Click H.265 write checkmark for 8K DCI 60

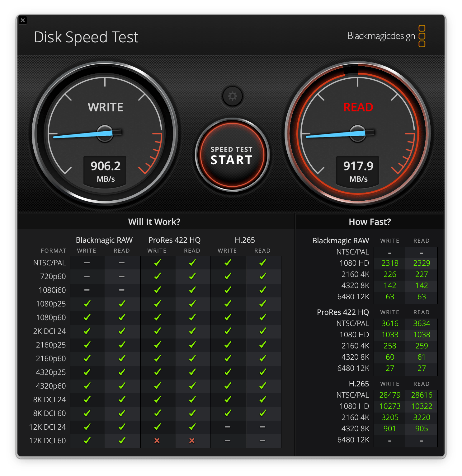pyautogui.click(x=228, y=413)
